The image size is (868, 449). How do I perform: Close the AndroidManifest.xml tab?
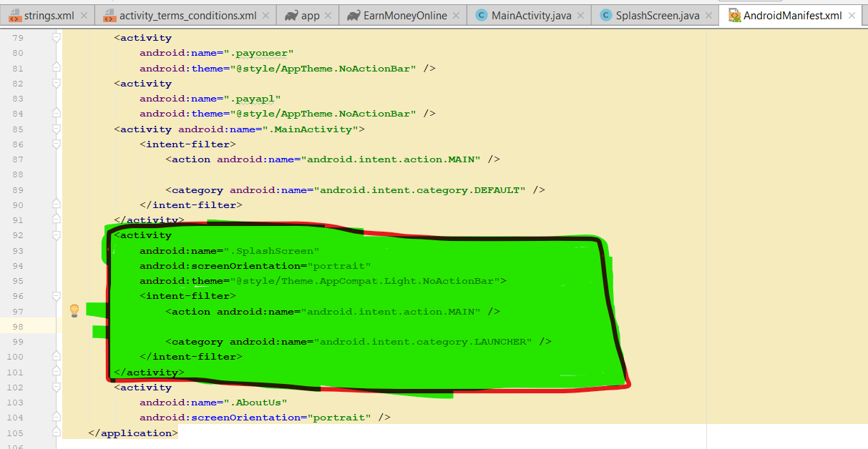click(x=852, y=16)
